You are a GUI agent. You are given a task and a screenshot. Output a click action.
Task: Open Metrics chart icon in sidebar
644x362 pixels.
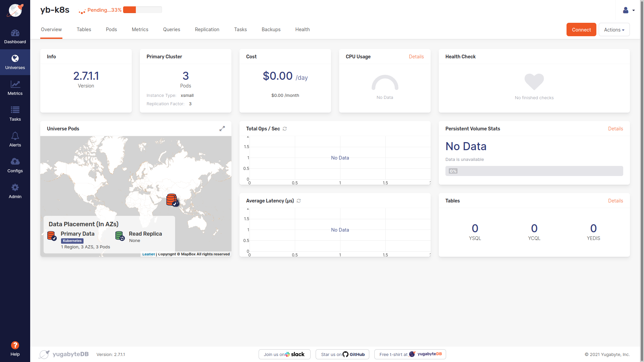15,84
